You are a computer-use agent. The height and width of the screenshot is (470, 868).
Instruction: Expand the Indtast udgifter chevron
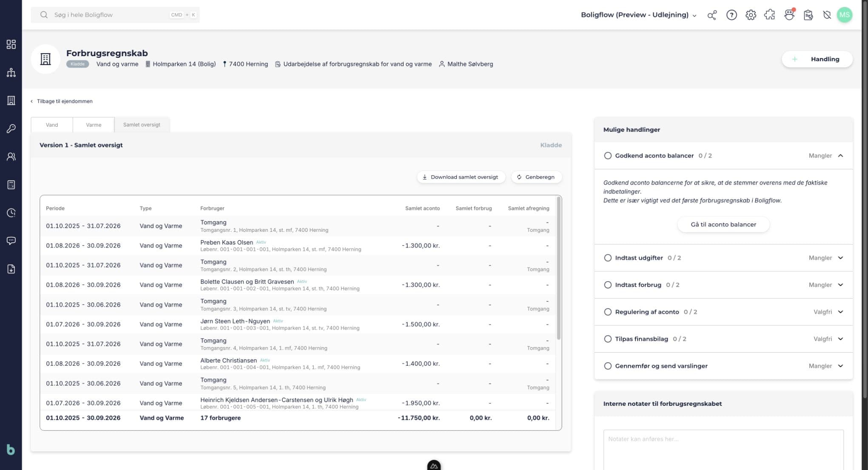pos(840,258)
